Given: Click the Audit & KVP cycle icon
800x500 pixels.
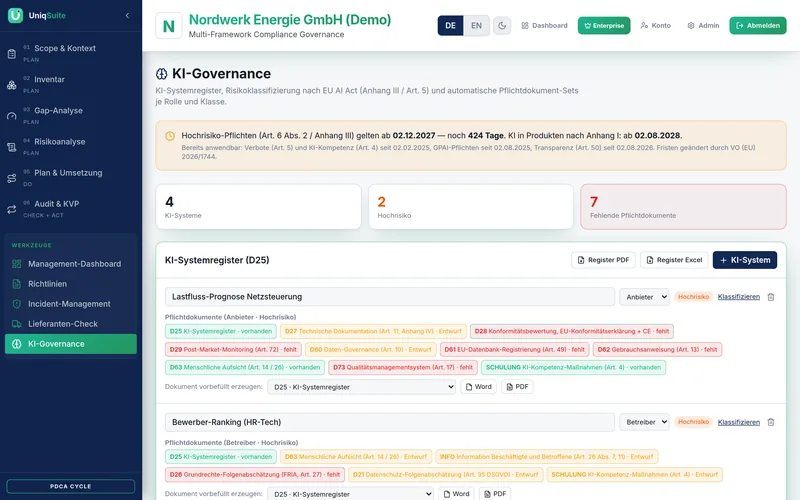Looking at the screenshot, I should click(x=12, y=209).
